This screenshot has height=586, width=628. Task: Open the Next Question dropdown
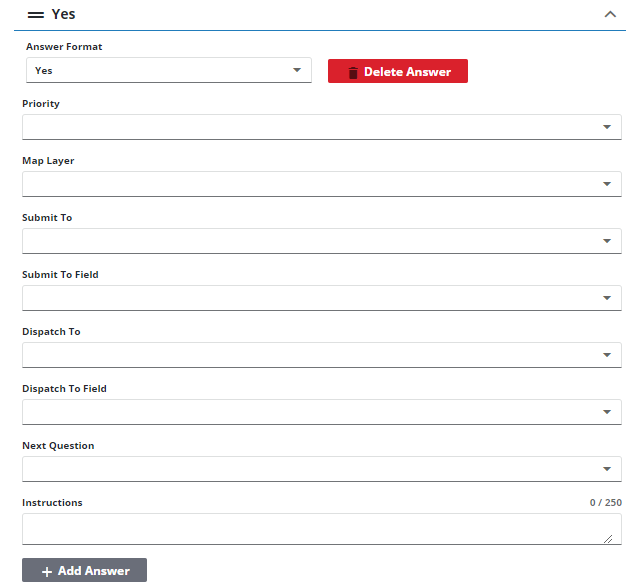(x=607, y=469)
